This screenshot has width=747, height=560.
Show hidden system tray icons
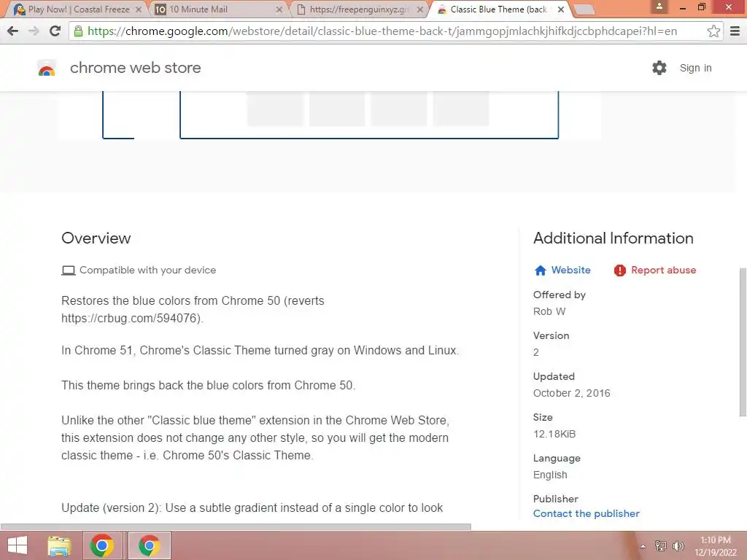coord(643,546)
